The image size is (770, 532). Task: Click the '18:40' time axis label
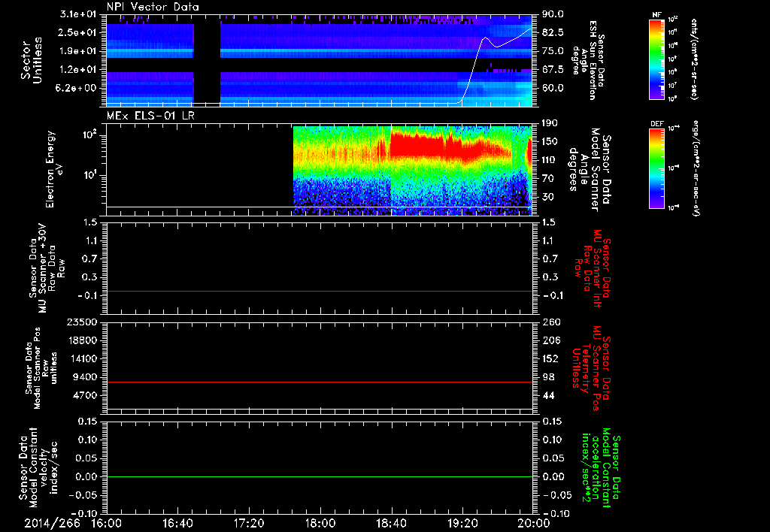tap(391, 523)
